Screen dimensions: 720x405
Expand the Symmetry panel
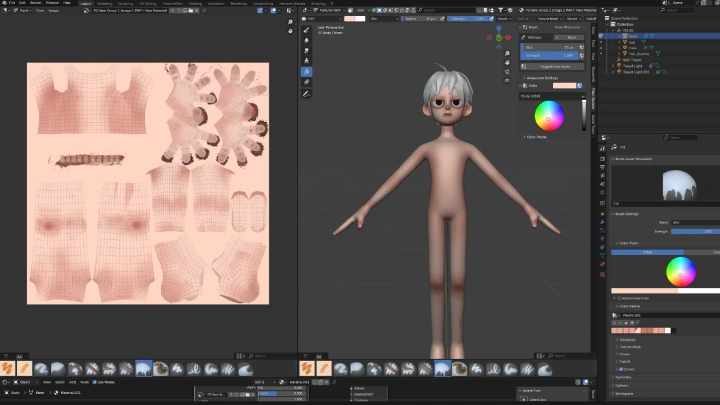point(623,377)
